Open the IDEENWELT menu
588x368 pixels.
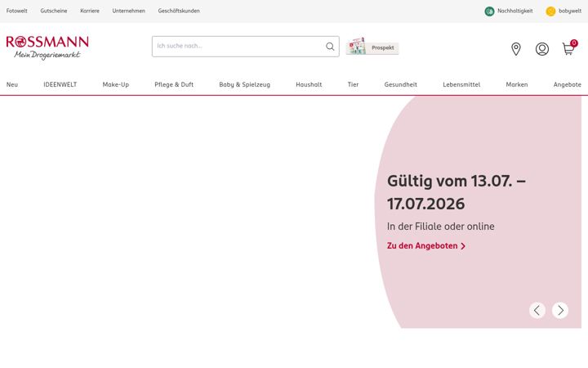[x=60, y=84]
